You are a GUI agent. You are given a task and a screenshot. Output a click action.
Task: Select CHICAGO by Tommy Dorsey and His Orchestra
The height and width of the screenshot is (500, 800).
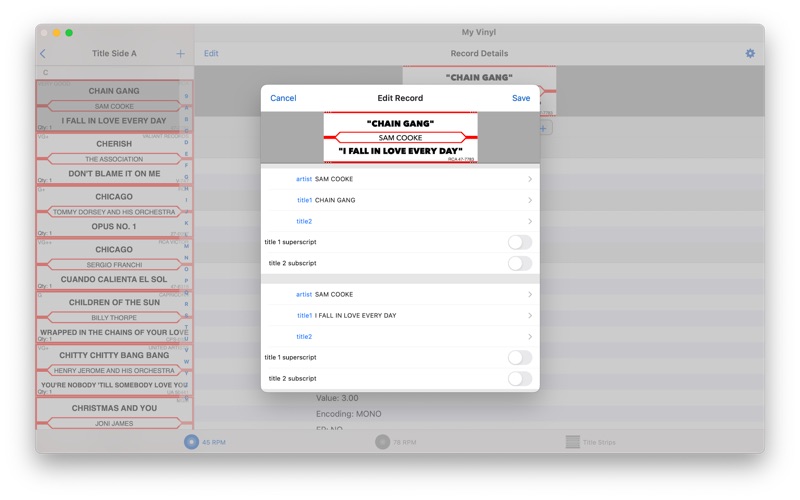(x=114, y=211)
